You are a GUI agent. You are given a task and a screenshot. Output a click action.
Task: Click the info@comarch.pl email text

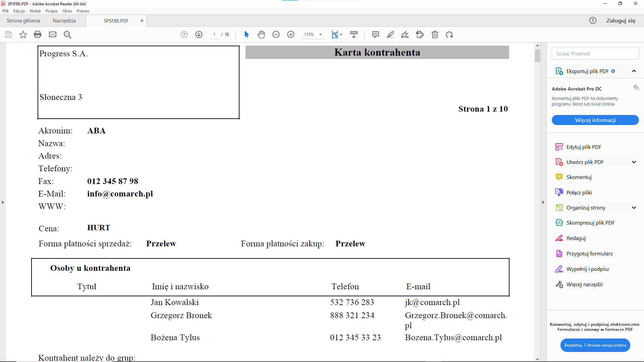click(120, 194)
